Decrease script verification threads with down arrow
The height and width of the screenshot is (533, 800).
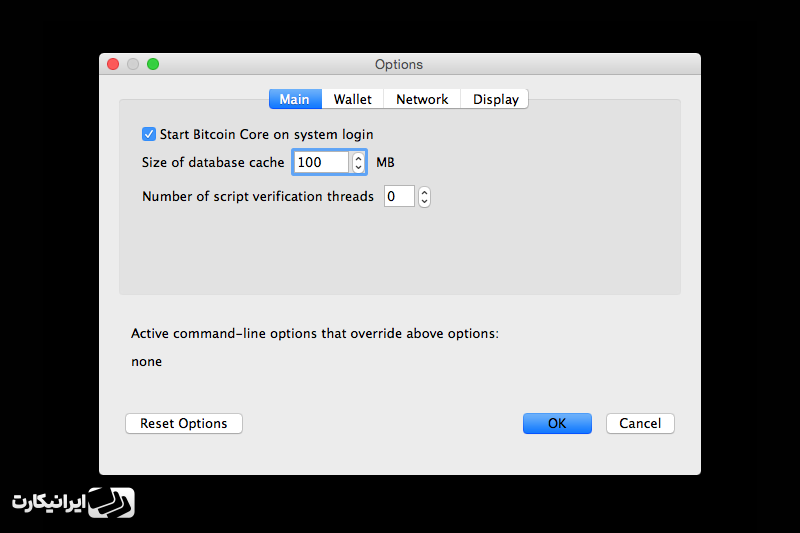[424, 201]
